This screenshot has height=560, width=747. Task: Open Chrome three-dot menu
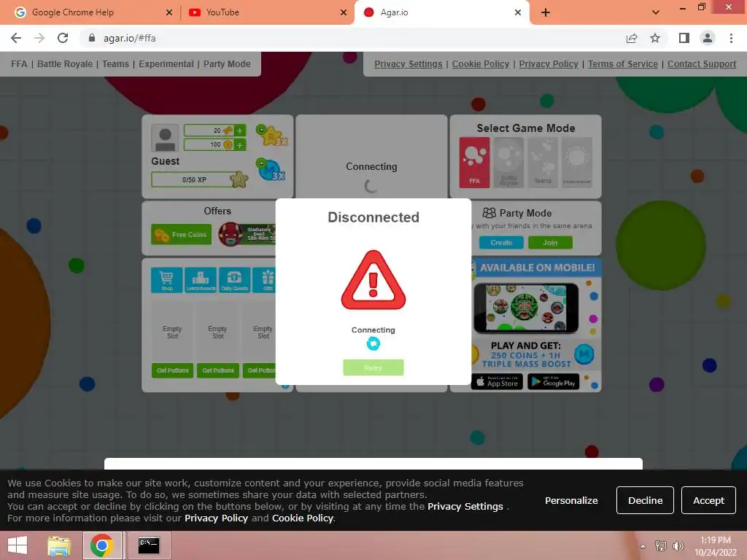click(x=731, y=38)
